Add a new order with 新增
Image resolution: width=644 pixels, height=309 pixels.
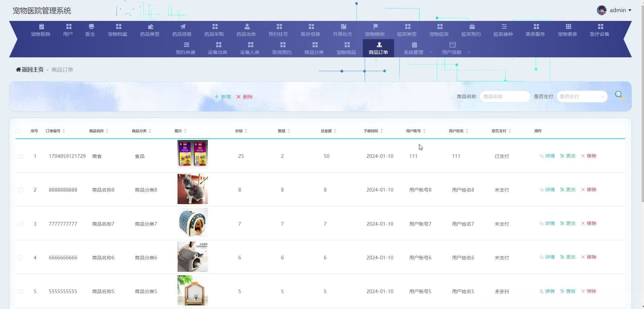(223, 97)
